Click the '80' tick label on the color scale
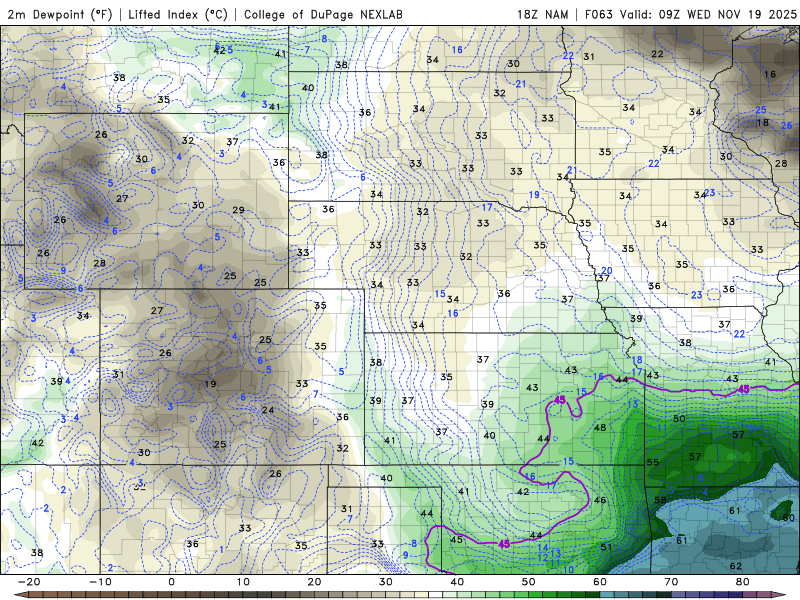The width and height of the screenshot is (800, 600). tap(743, 582)
